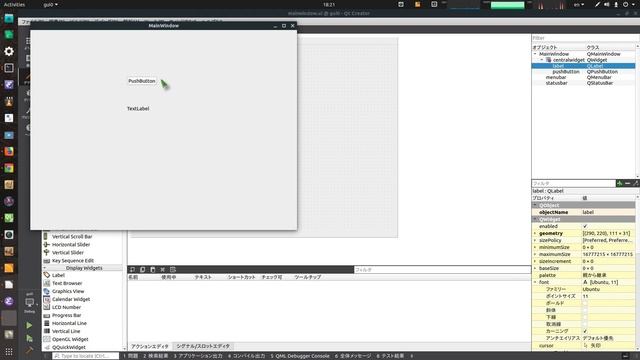Click the action editor フィルタ field

[x=442, y=269]
